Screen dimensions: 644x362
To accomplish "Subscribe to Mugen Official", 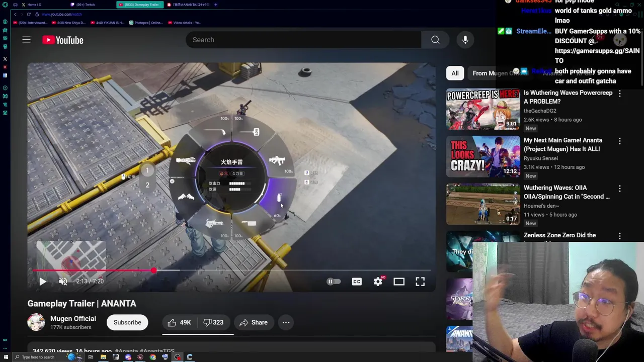I will pos(127,322).
